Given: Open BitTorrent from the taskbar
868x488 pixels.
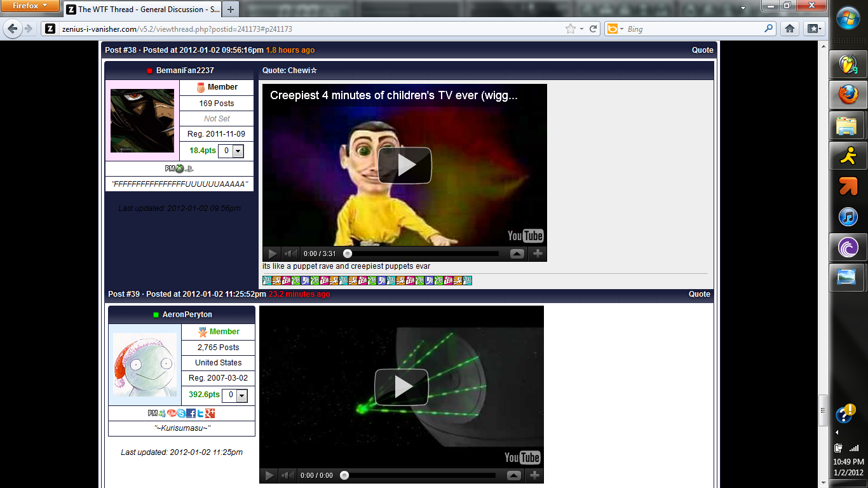Looking at the screenshot, I should click(x=848, y=247).
